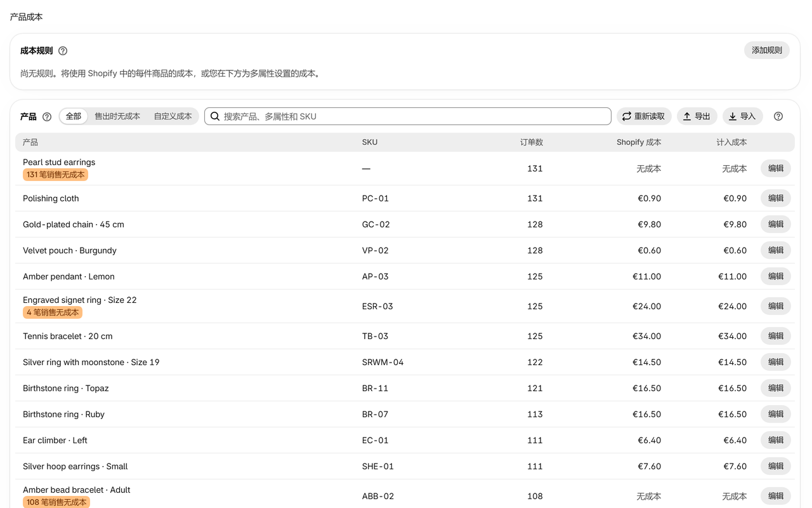Click product name Ear climber · Left

point(55,440)
